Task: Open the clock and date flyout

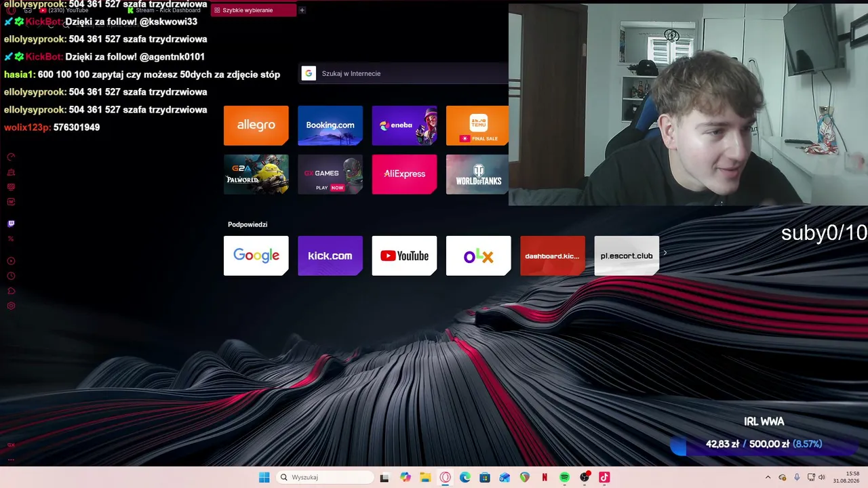Action: click(846, 477)
